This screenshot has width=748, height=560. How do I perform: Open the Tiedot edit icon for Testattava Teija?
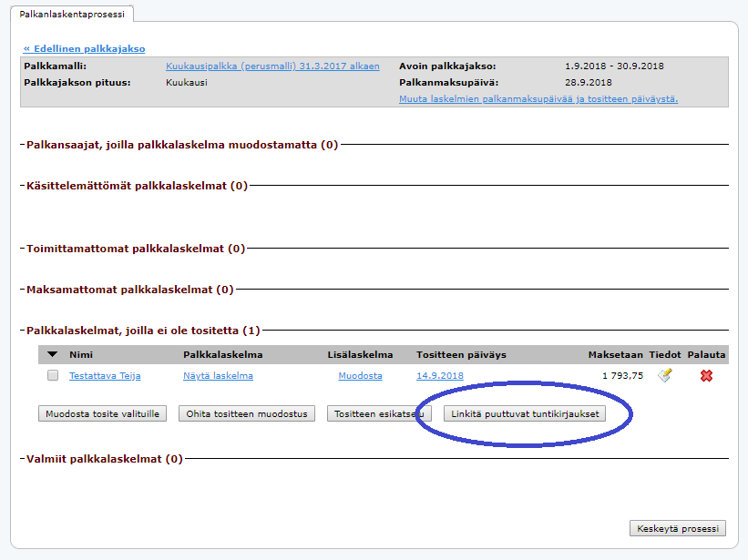coord(665,375)
